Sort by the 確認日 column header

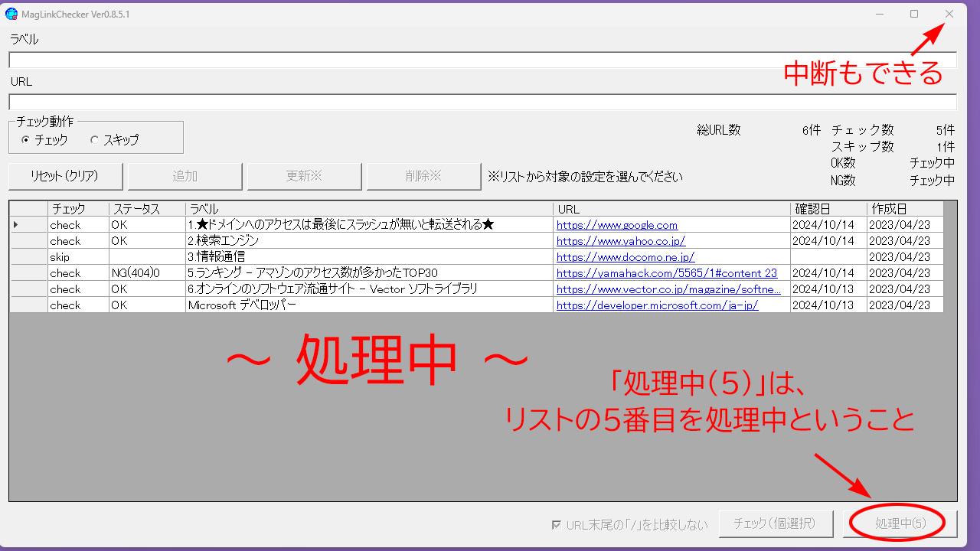[828, 209]
